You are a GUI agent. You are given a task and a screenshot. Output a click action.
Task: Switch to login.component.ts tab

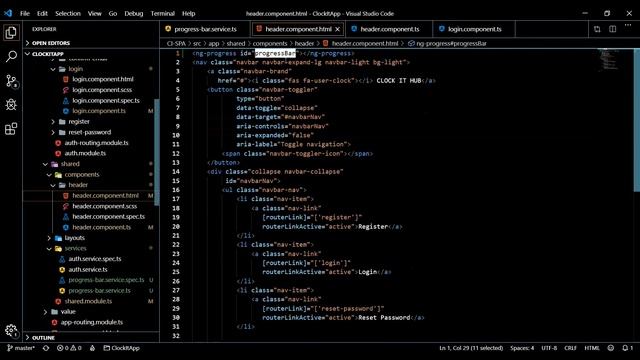coord(474,29)
